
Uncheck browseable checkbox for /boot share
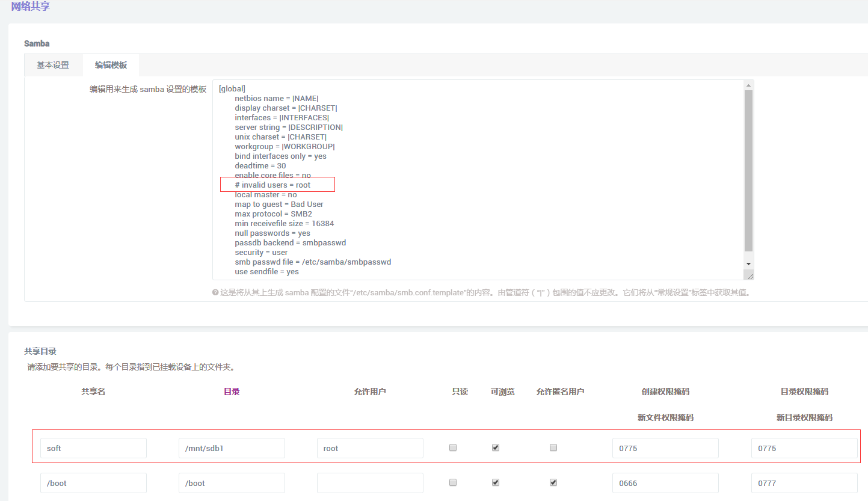tap(496, 482)
